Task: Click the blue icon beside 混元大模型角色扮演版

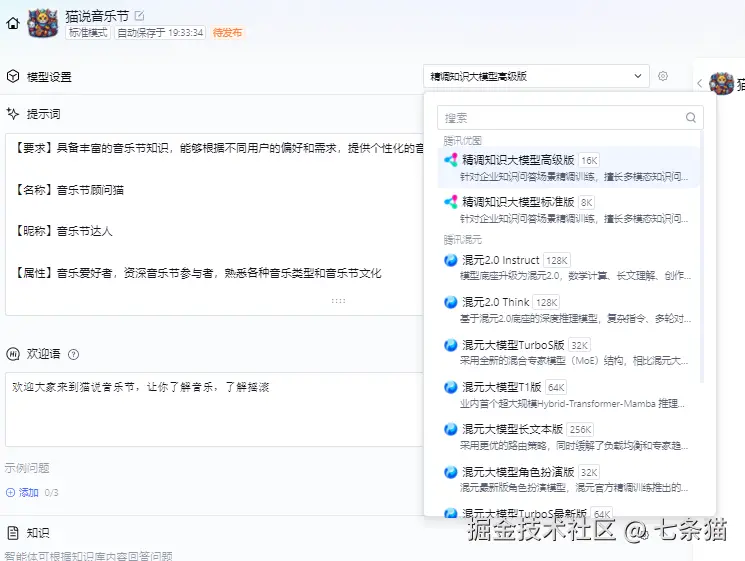Action: pyautogui.click(x=450, y=472)
